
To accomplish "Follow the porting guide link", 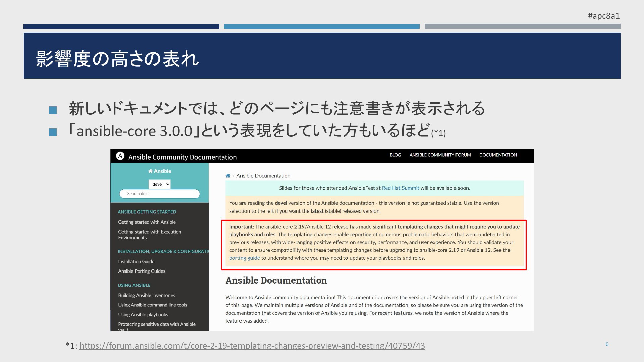I will point(245,258).
